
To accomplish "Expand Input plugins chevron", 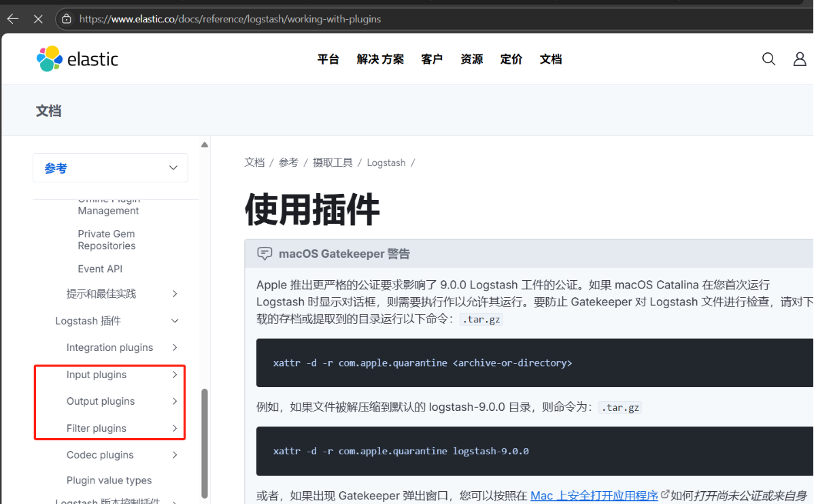I will [x=175, y=375].
